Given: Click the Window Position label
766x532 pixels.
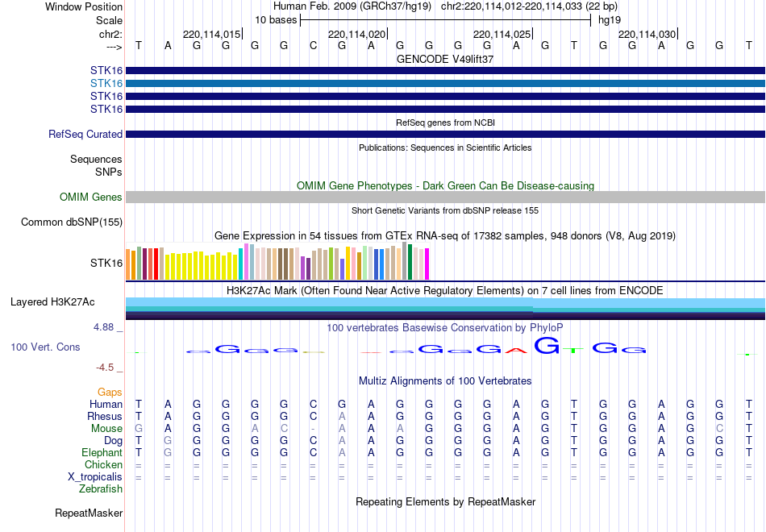Looking at the screenshot, I should (x=84, y=6).
